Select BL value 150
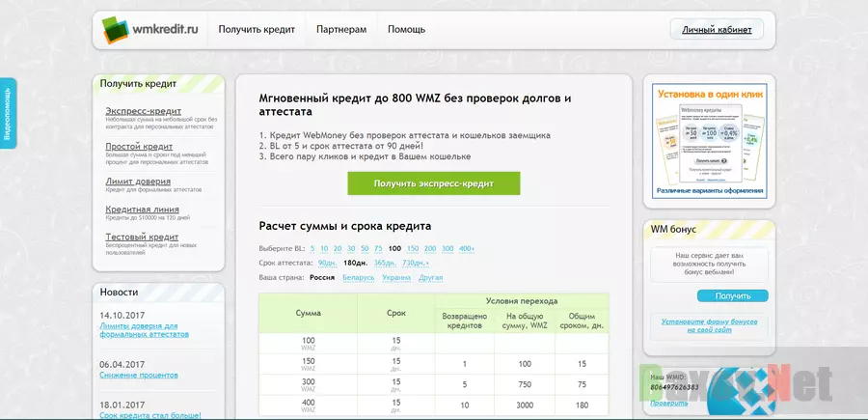This screenshot has height=420, width=868. click(413, 248)
